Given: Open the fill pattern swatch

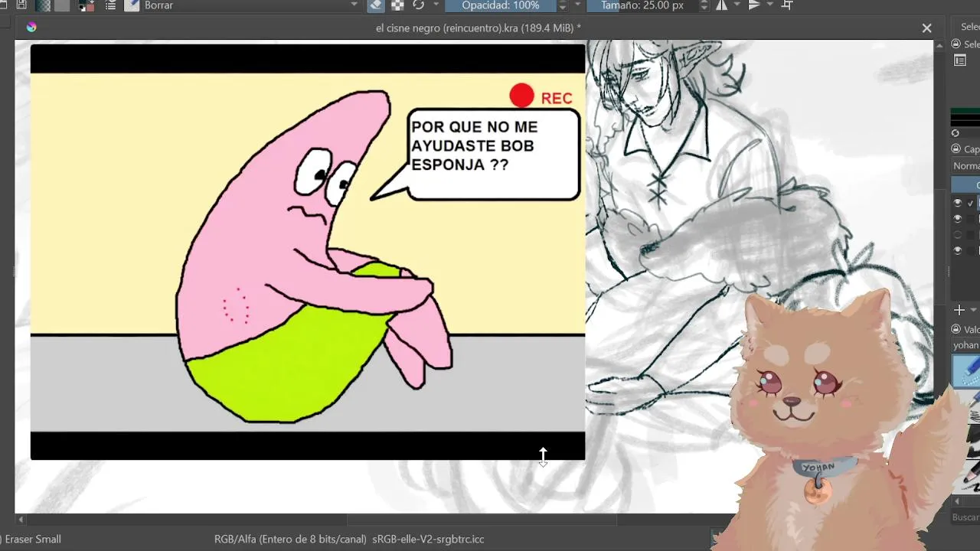Looking at the screenshot, I should pyautogui.click(x=61, y=5).
